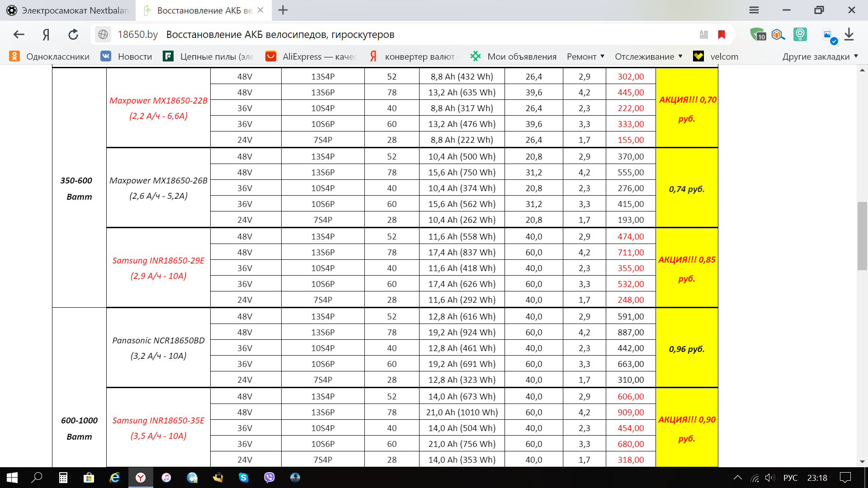868x488 pixels.
Task: Open the shield extension with badge 10
Action: pyautogui.click(x=758, y=34)
